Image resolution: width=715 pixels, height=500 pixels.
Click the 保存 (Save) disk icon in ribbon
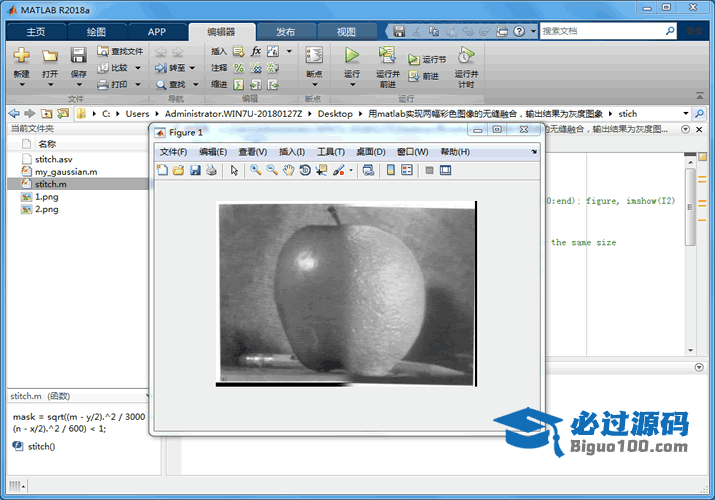(x=78, y=56)
